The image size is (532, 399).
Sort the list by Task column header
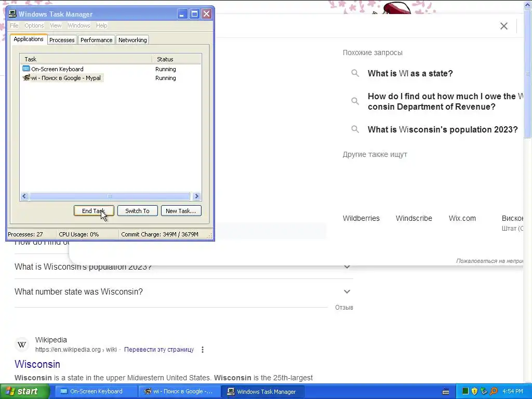click(x=86, y=59)
